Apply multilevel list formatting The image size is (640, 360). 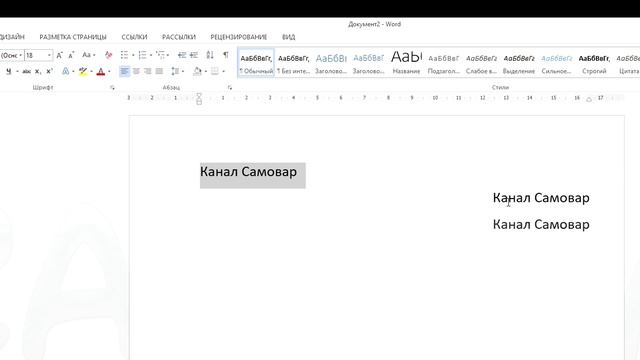tap(160, 55)
